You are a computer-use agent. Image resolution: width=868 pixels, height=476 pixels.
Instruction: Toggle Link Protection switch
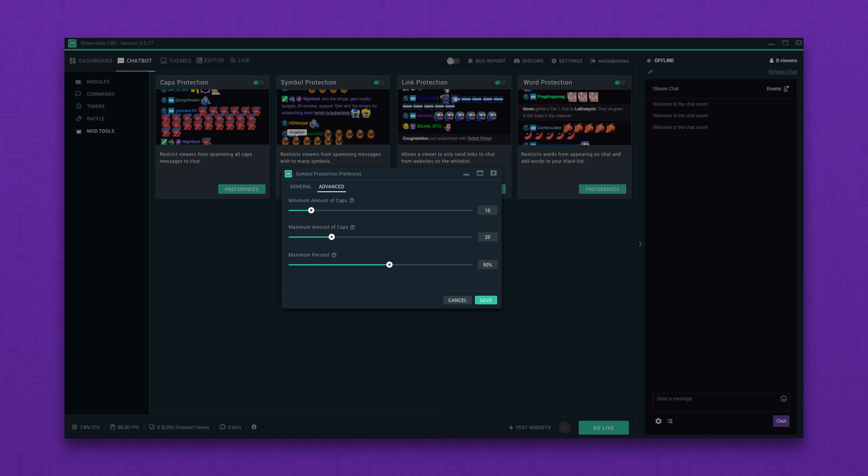500,82
